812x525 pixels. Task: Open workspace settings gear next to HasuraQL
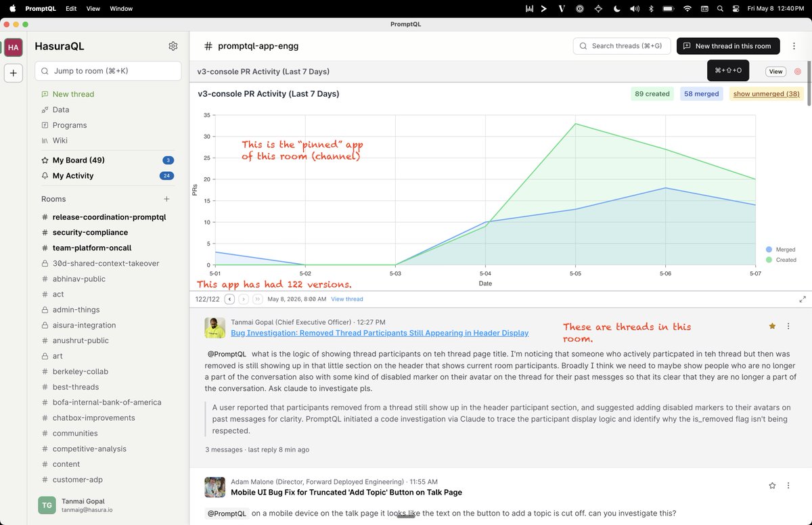tap(173, 46)
